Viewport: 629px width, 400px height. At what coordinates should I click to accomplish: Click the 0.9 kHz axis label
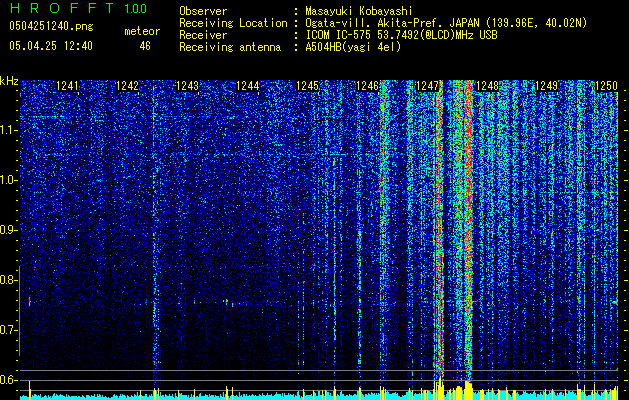(x=7, y=230)
